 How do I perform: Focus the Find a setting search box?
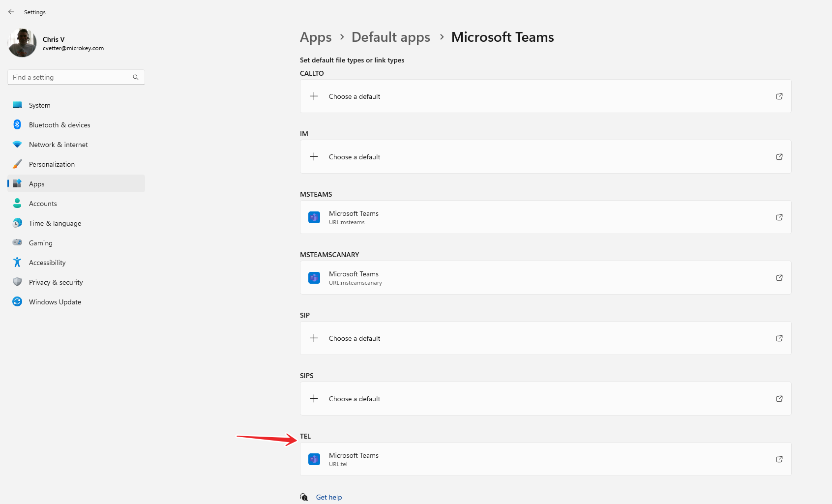[76, 77]
